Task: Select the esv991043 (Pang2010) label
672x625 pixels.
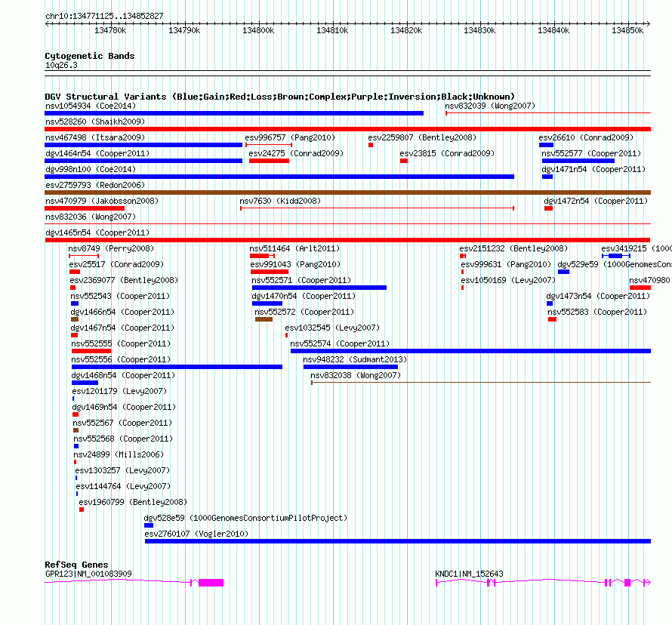Action: click(x=295, y=264)
